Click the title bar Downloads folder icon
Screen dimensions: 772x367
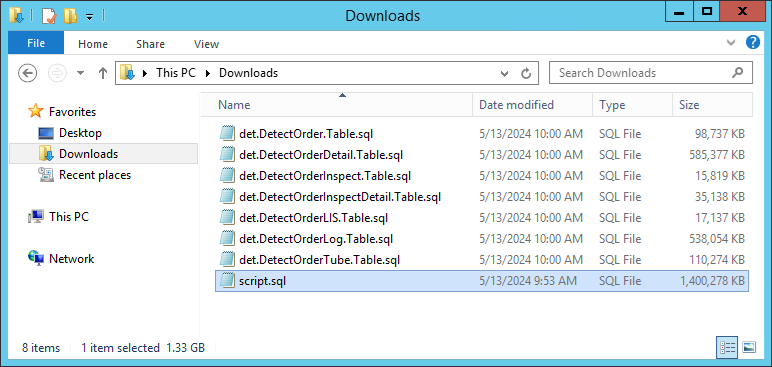(17, 16)
